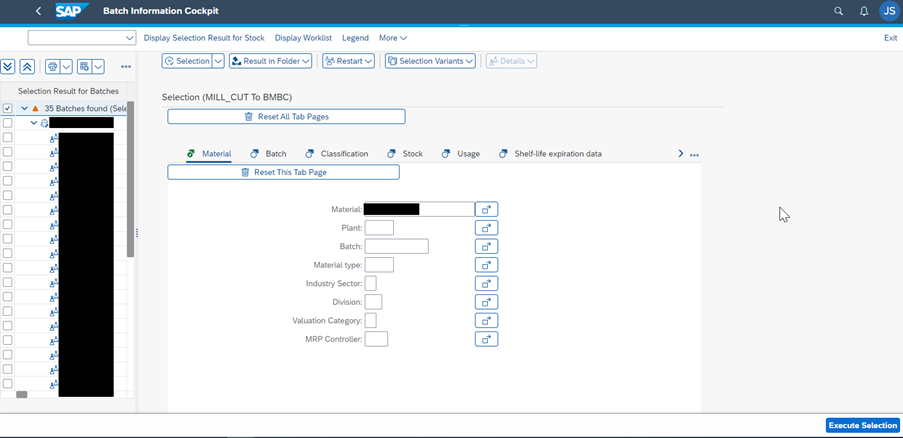Open the search icon in header
This screenshot has height=438, width=903.
838,11
